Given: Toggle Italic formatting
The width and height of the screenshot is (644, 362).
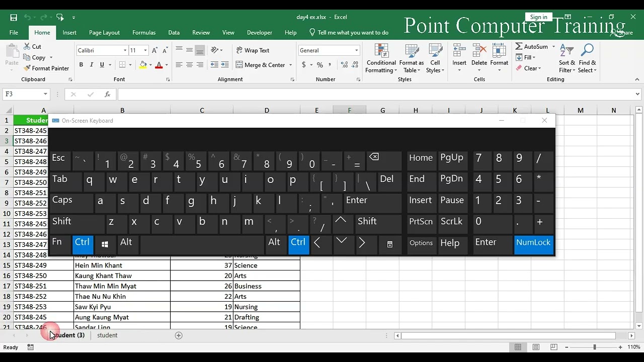Looking at the screenshot, I should pyautogui.click(x=92, y=65).
